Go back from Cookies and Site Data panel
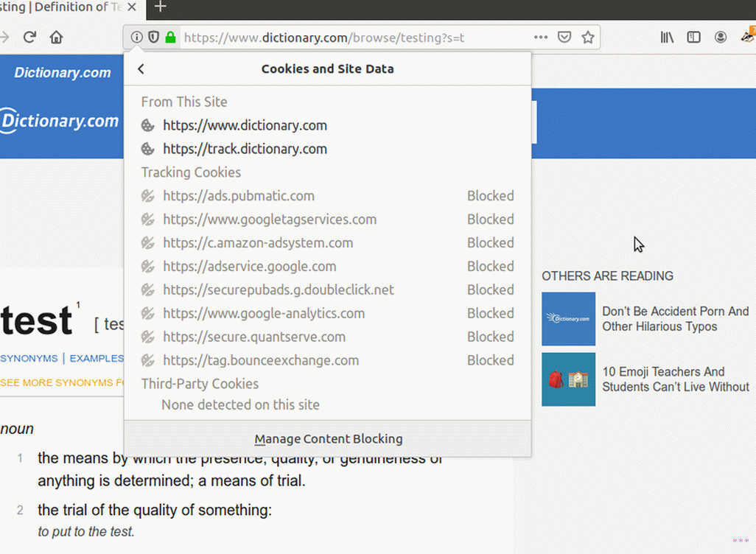This screenshot has width=756, height=554. (141, 69)
